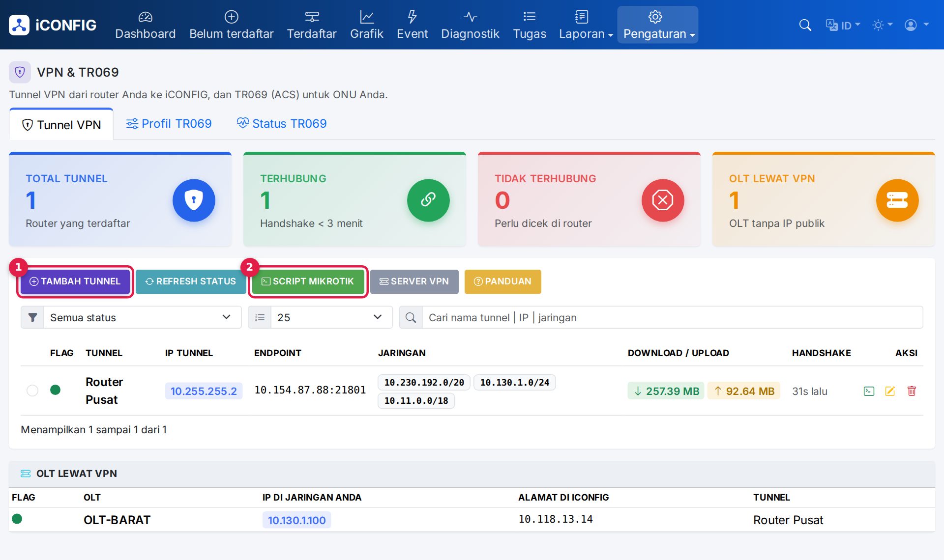Open the user account menu

click(x=916, y=25)
